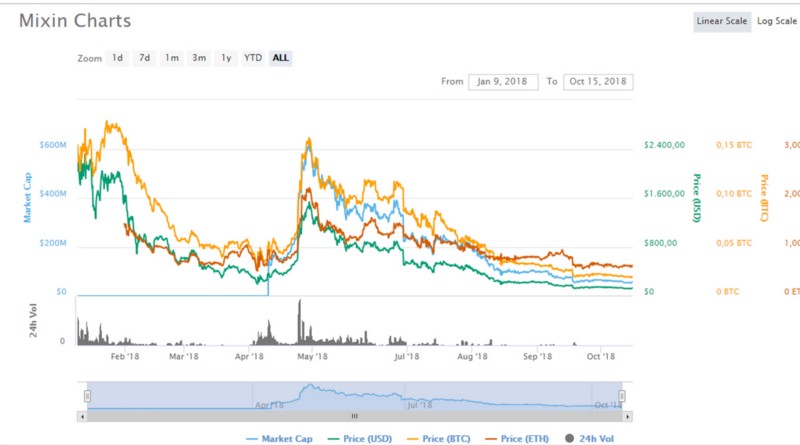Select the 7d zoom range
The width and height of the screenshot is (800, 445).
[145, 58]
